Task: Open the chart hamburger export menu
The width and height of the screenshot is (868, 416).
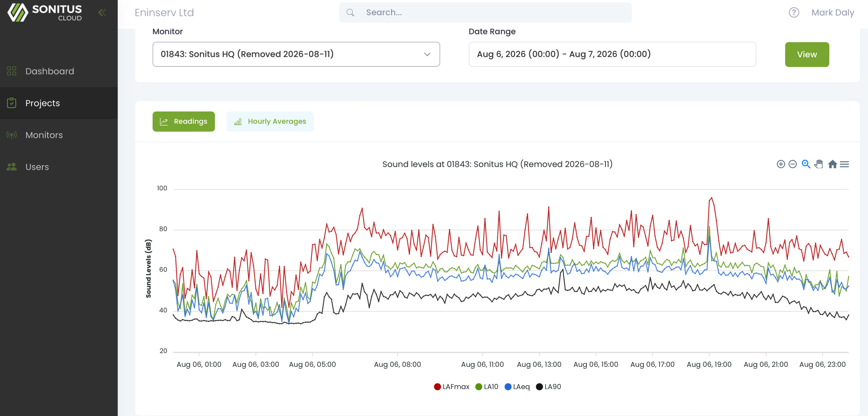Action: (x=844, y=164)
